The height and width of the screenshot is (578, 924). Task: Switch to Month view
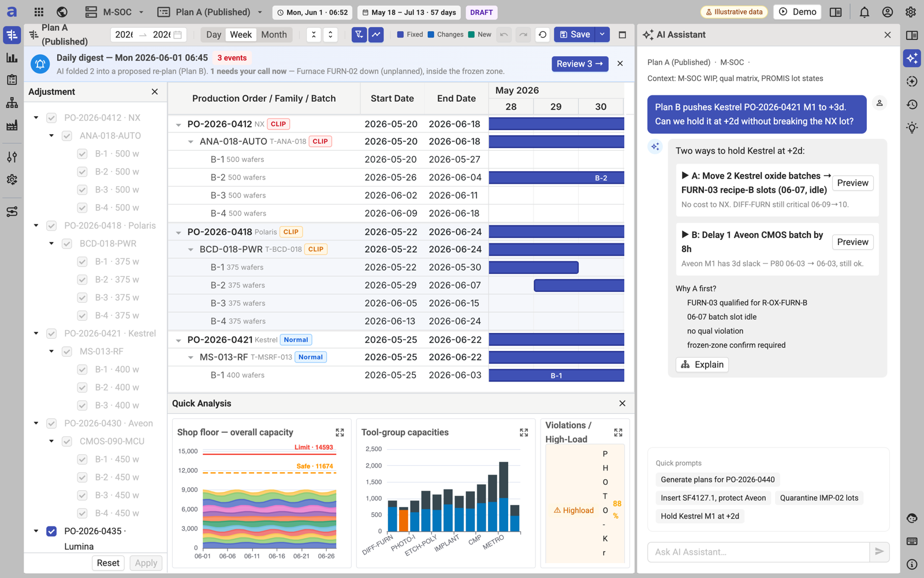[274, 35]
